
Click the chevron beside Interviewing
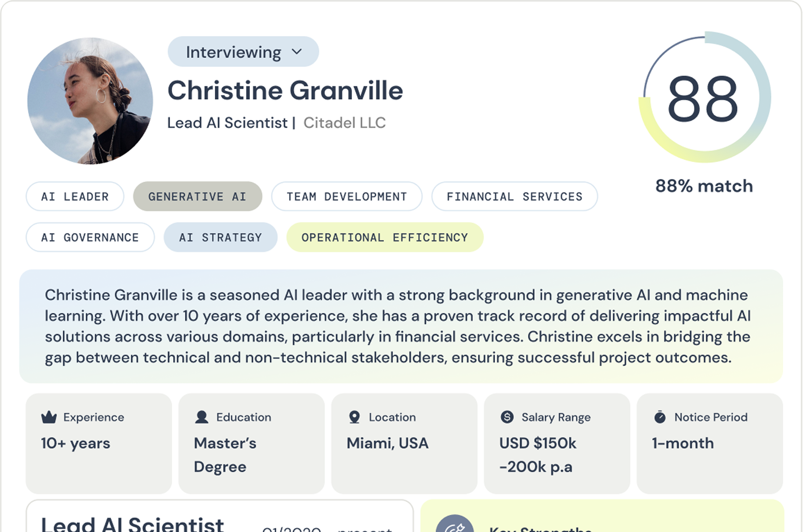[297, 52]
